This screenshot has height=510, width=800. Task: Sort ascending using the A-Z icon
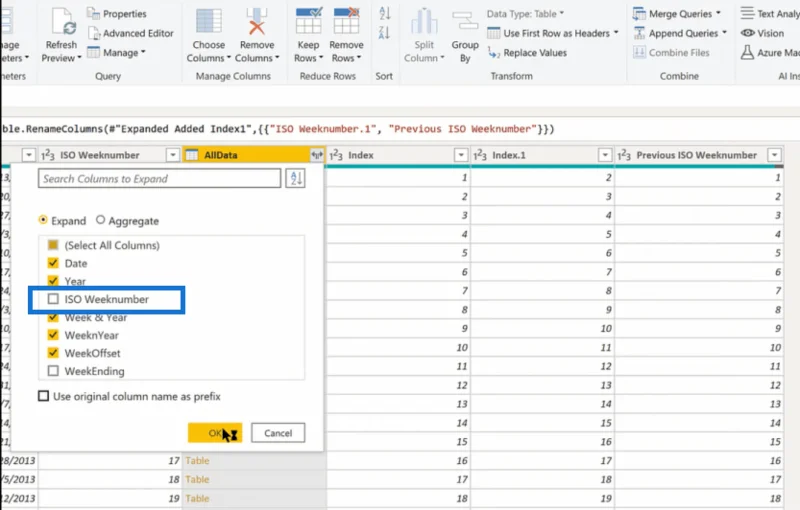[384, 14]
